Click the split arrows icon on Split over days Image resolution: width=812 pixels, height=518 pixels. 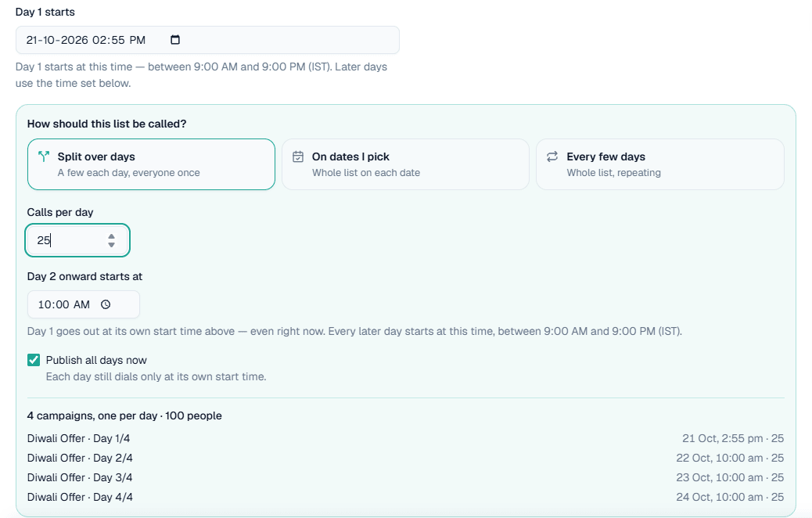(x=44, y=156)
